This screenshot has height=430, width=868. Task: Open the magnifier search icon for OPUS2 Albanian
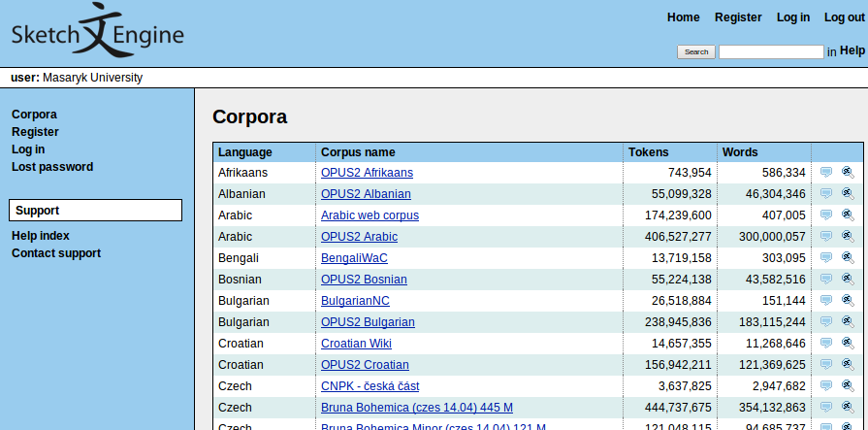click(848, 193)
